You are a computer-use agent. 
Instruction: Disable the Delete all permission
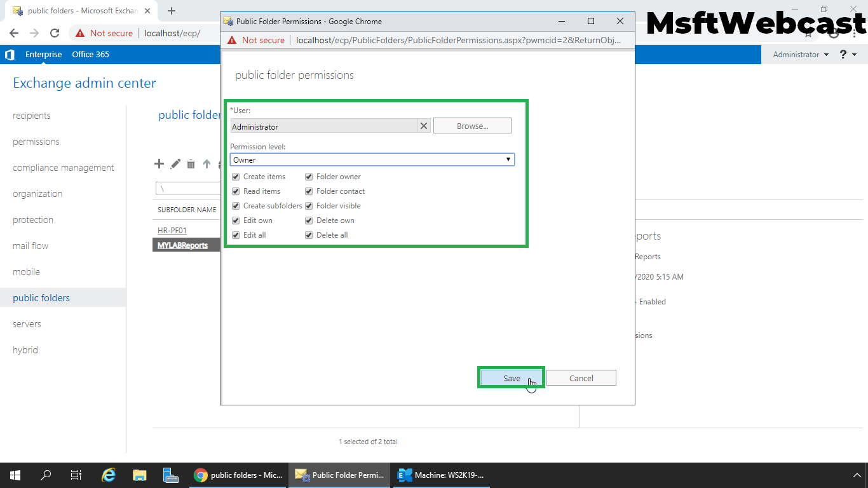(x=308, y=235)
